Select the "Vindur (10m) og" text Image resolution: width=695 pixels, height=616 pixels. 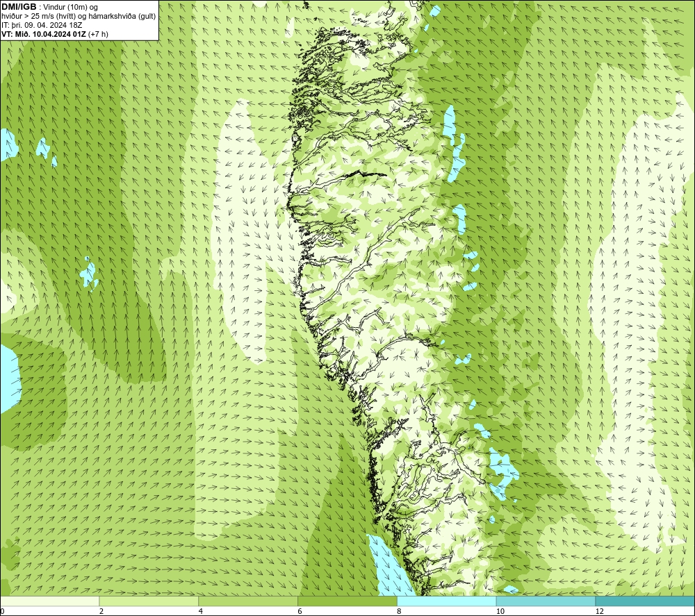click(71, 7)
